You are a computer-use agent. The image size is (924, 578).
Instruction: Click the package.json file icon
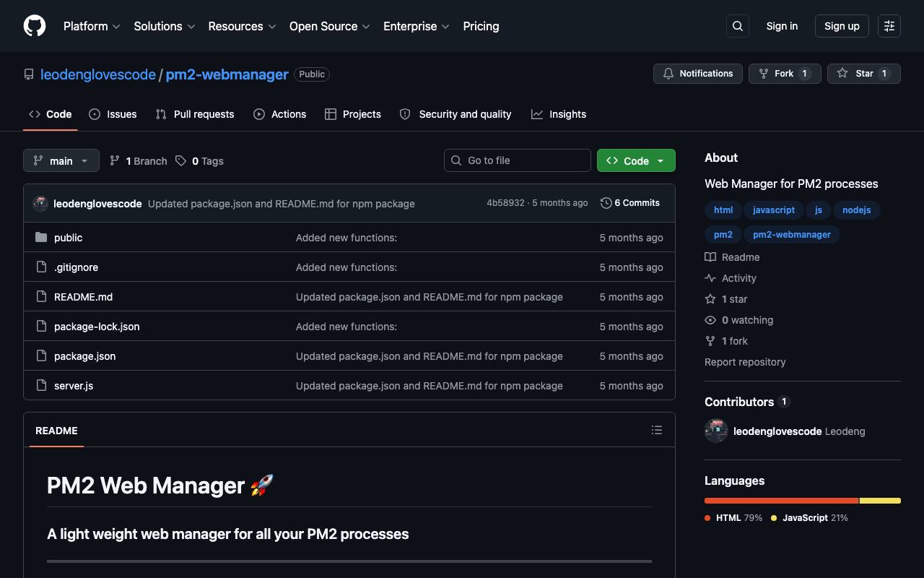click(x=41, y=356)
